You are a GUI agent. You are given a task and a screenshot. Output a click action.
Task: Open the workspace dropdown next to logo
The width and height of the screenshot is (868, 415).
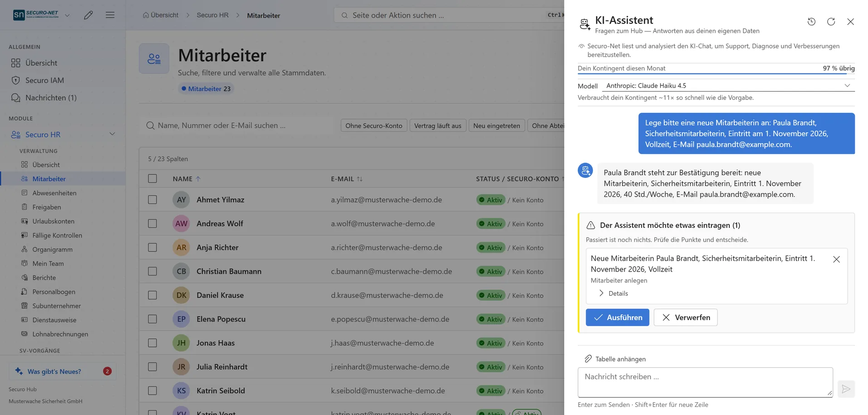pyautogui.click(x=67, y=15)
